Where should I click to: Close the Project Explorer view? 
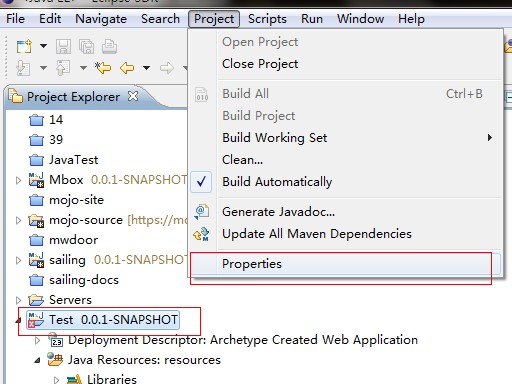pos(133,96)
